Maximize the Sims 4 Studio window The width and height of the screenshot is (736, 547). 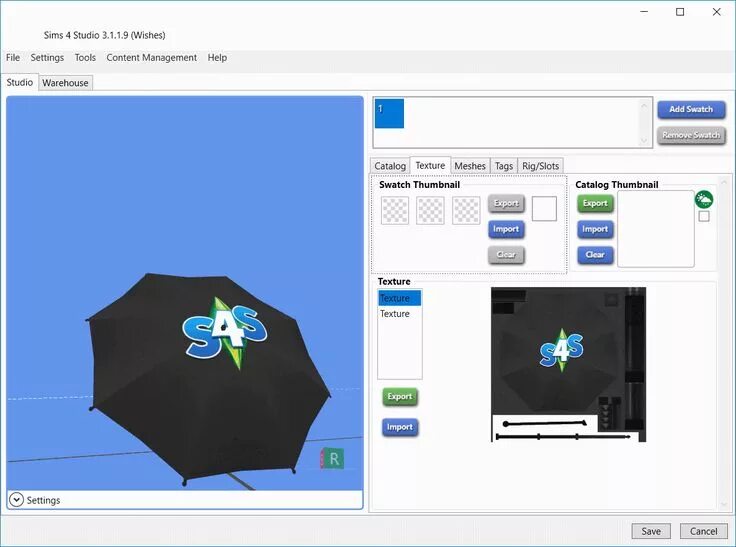click(680, 12)
